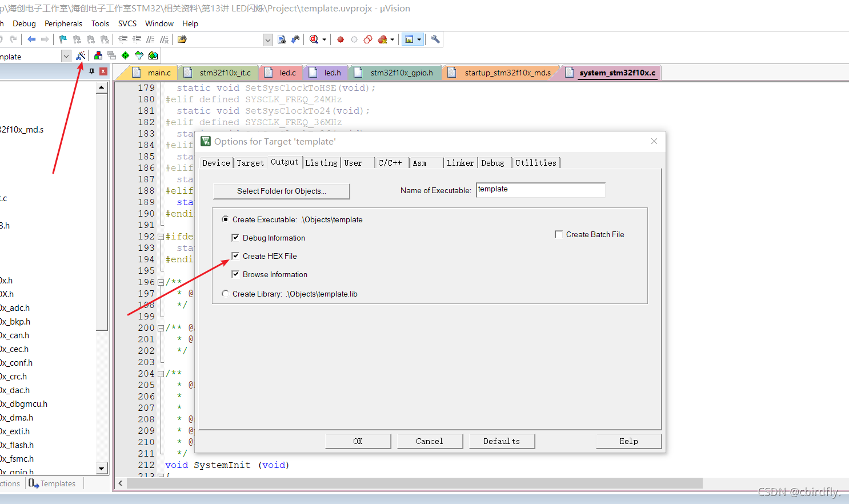Click the Select Folder for Objects button

pyautogui.click(x=282, y=191)
